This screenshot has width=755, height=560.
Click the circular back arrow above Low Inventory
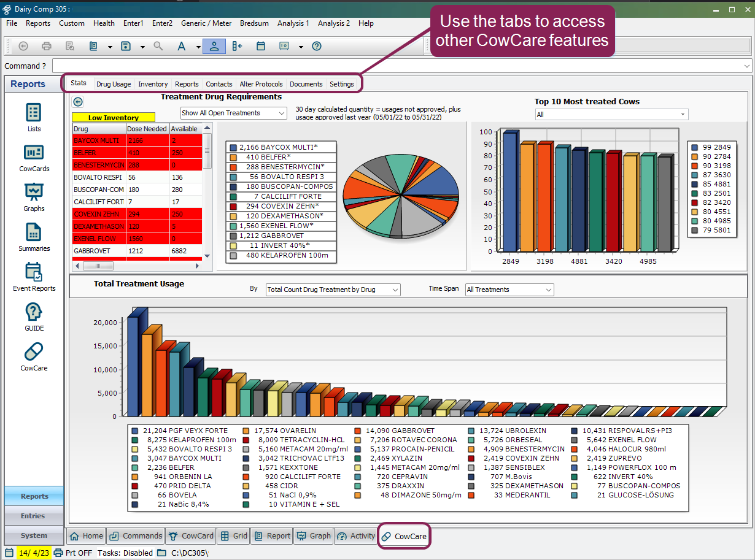pos(78,102)
